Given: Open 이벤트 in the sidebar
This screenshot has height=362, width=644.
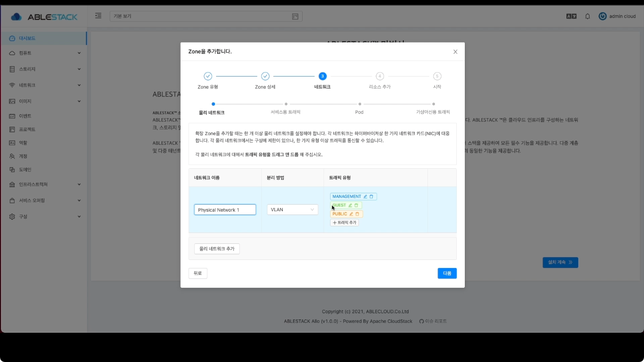Looking at the screenshot, I should (44, 116).
